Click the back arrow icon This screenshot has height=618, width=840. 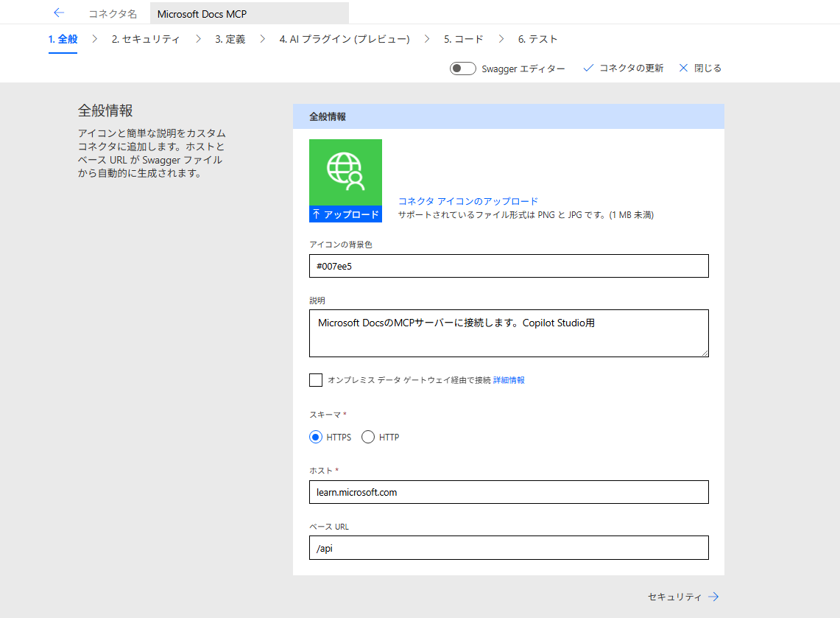(59, 13)
